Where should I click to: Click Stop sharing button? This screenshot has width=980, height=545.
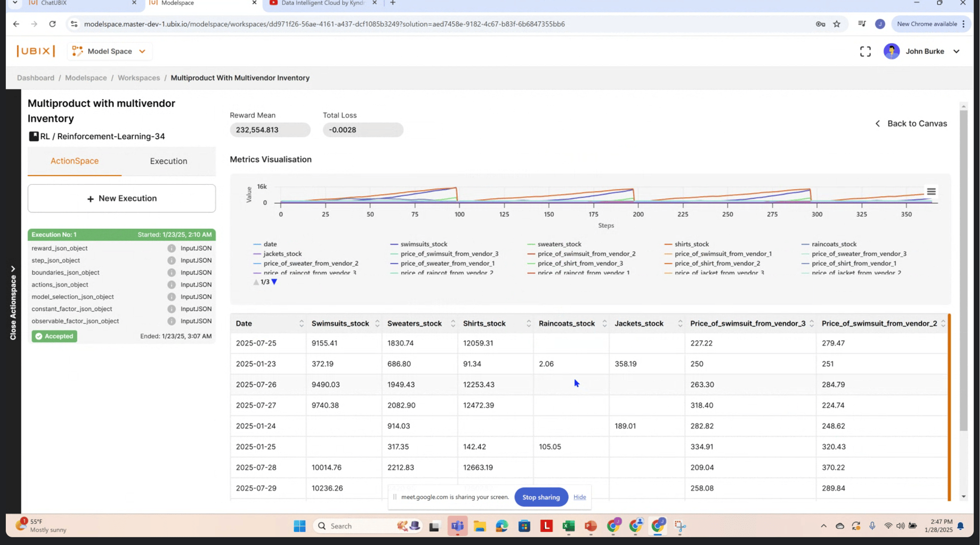coord(541,497)
